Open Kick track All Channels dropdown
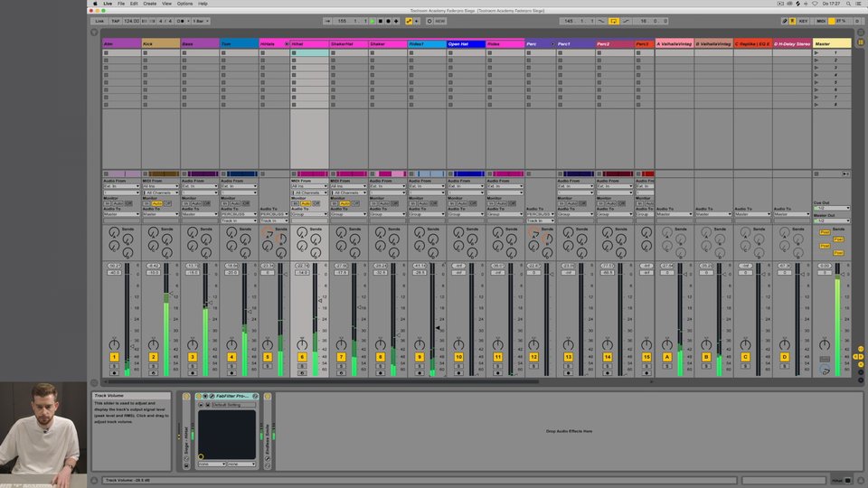The image size is (868, 488). tap(161, 192)
